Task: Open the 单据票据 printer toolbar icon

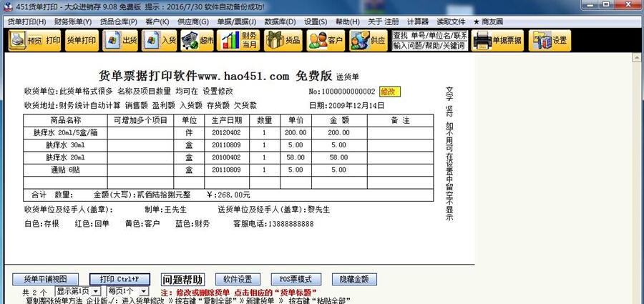Action: [x=497, y=40]
